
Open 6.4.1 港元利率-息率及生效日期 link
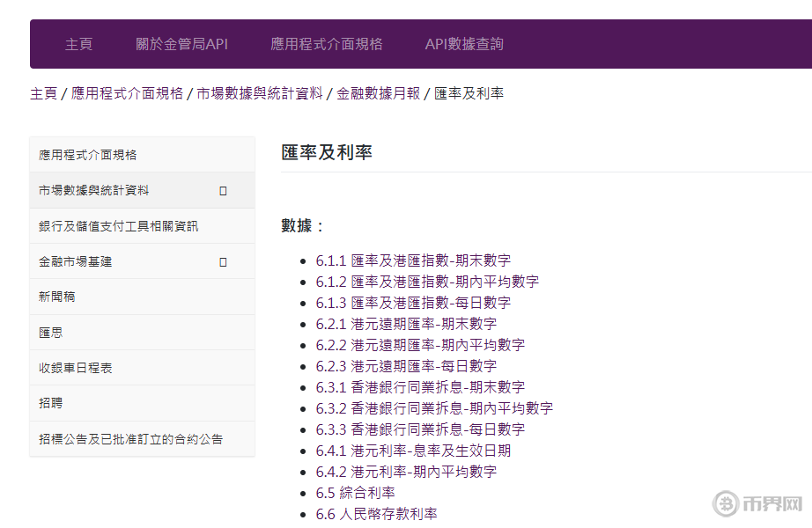tap(413, 451)
